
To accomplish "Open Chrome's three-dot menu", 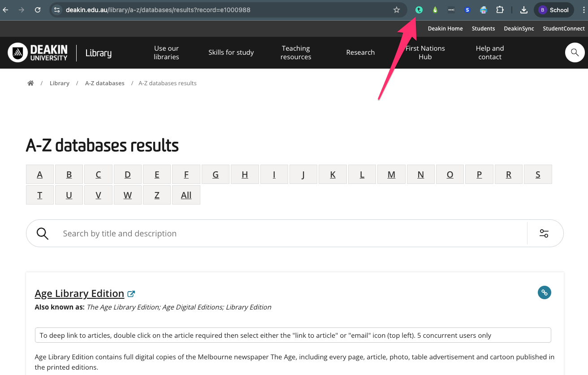I will (x=582, y=10).
